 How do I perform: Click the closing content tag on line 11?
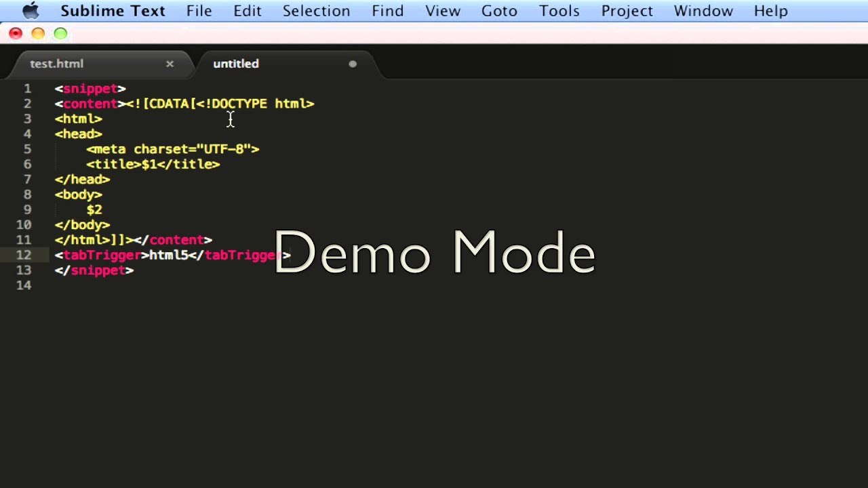[x=173, y=240]
